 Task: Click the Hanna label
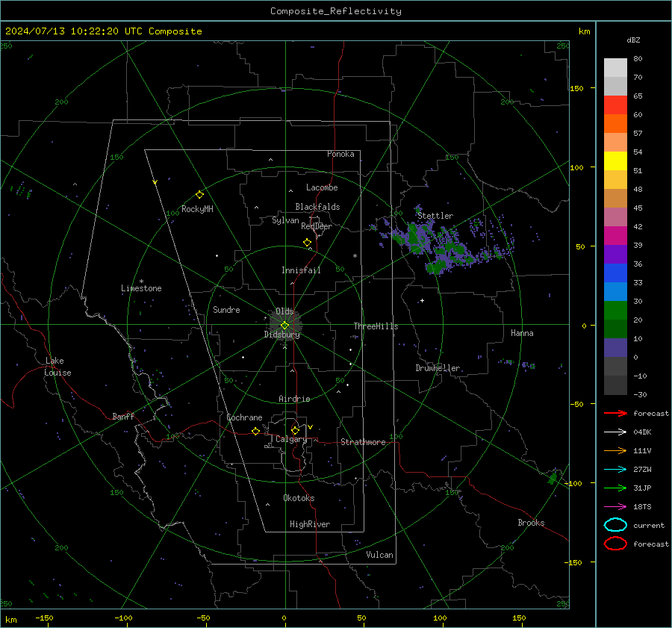(x=522, y=333)
